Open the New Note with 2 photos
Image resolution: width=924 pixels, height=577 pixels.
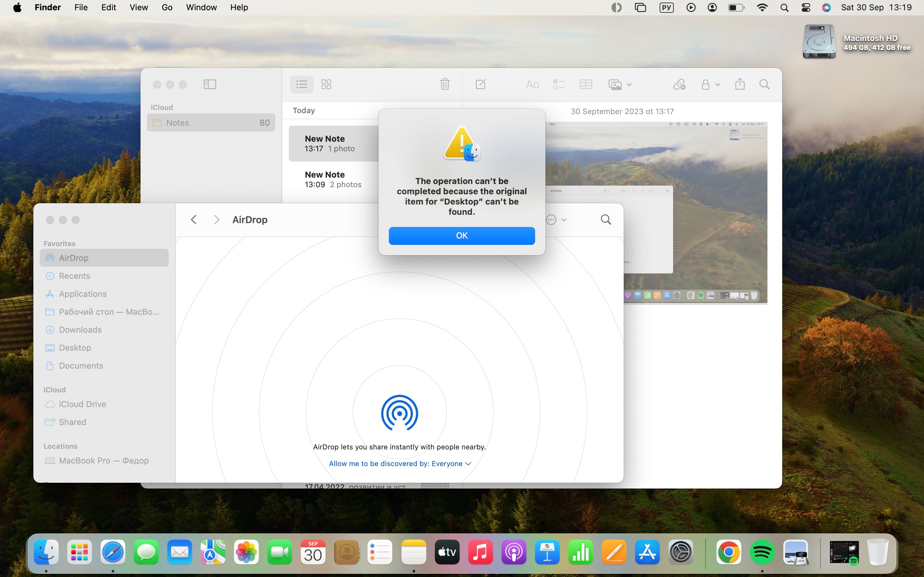pos(333,180)
